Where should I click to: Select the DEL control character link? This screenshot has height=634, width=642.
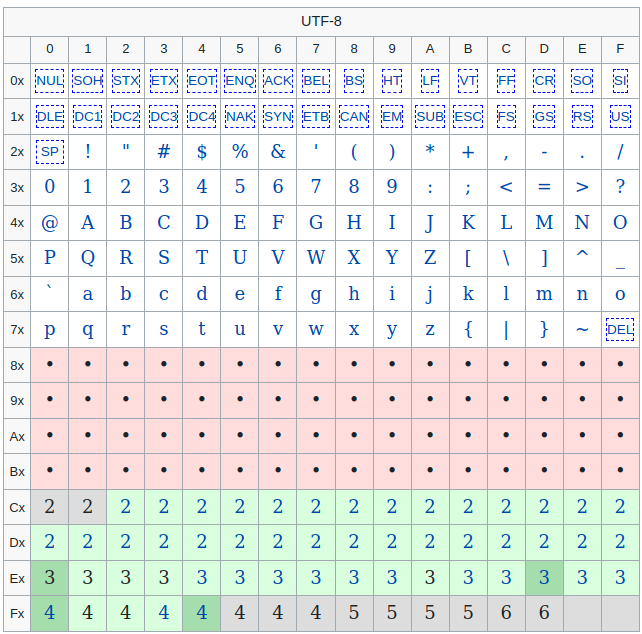(x=620, y=329)
